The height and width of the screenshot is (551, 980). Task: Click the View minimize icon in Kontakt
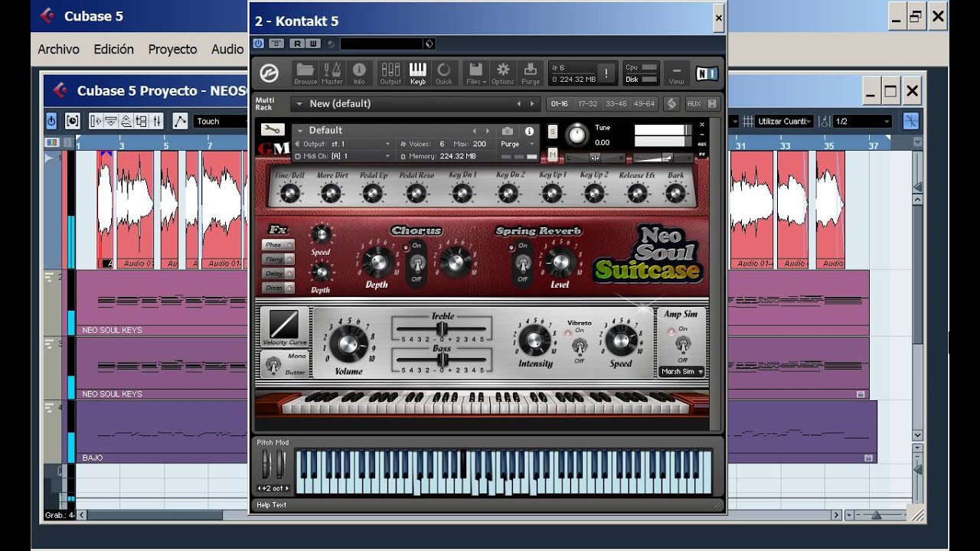pyautogui.click(x=676, y=73)
